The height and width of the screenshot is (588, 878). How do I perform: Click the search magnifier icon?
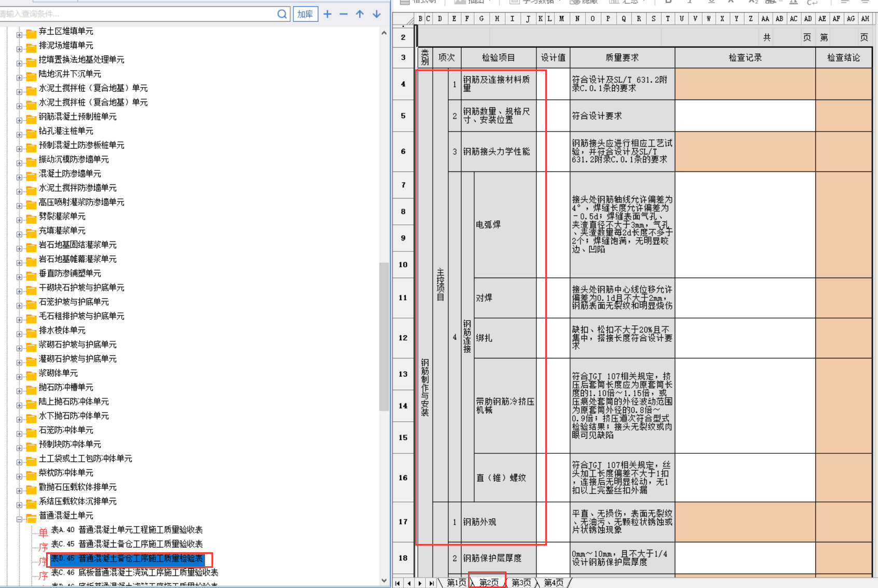[x=282, y=14]
